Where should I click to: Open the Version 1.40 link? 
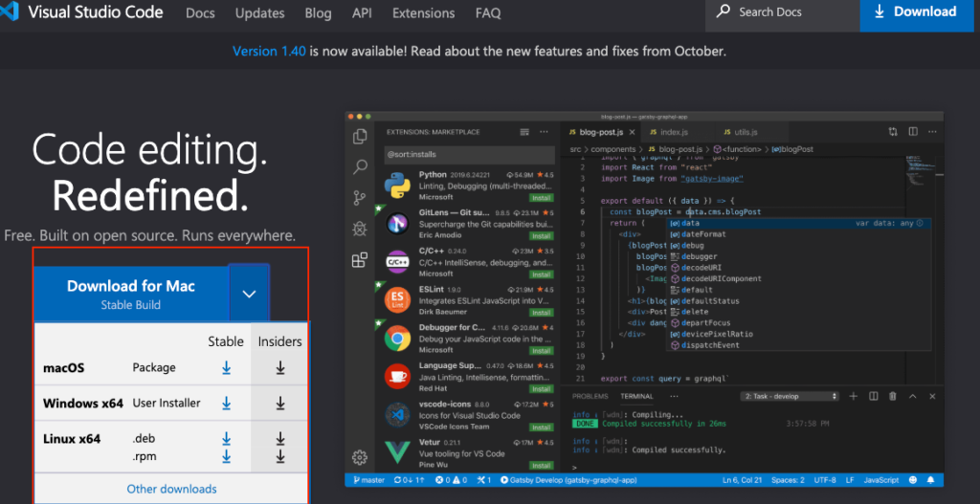[x=269, y=52]
